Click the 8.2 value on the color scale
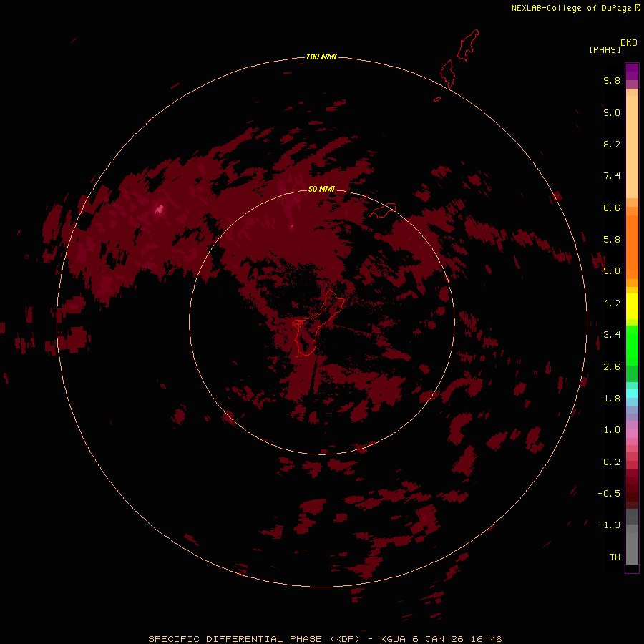Screen dimensions: 644x644 coord(612,144)
